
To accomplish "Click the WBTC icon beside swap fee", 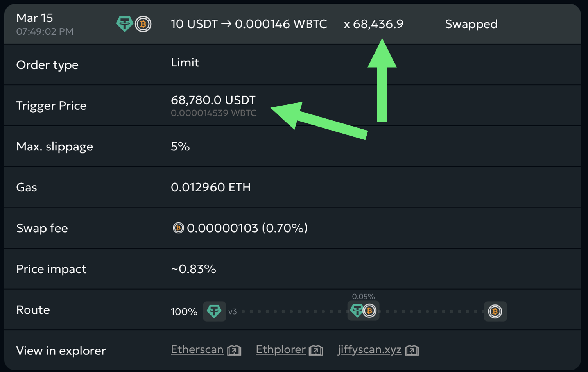I will click(178, 228).
